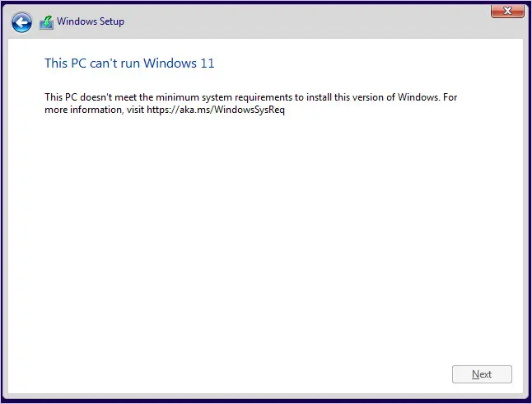Viewport: 532px width, 404px height.
Task: Go back using the blue arrow button
Action: click(x=21, y=22)
